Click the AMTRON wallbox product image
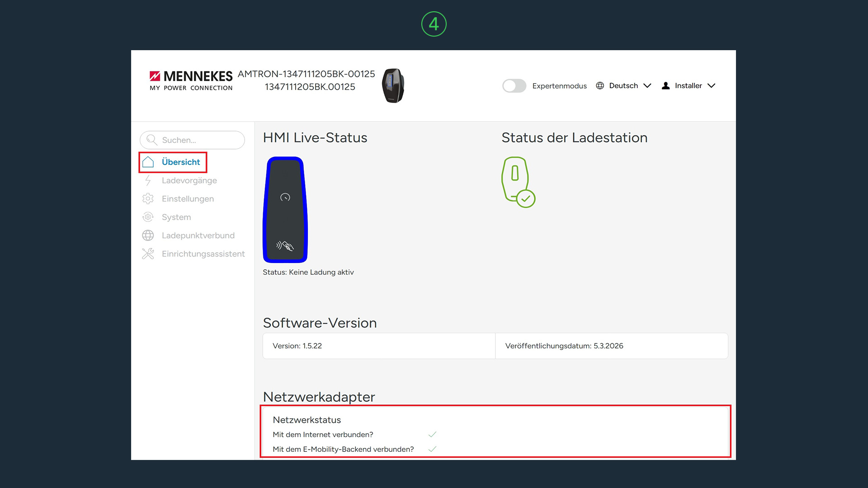Image resolution: width=868 pixels, height=488 pixels. (x=393, y=86)
